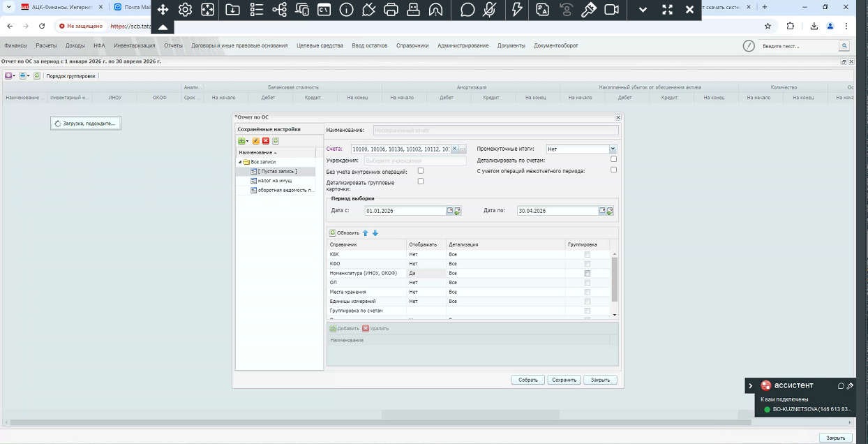The image size is (868, 444).
Task: Open the Инвентаризация menu
Action: tap(135, 46)
